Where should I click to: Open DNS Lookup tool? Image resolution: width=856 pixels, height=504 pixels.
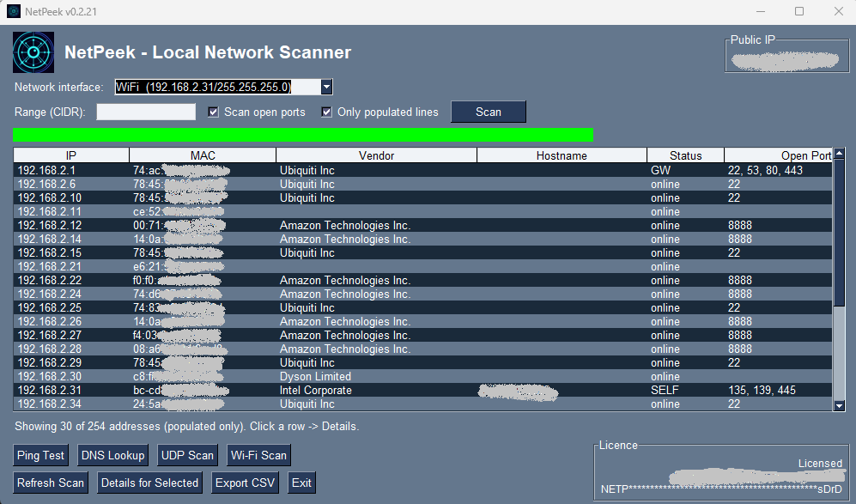click(x=112, y=455)
